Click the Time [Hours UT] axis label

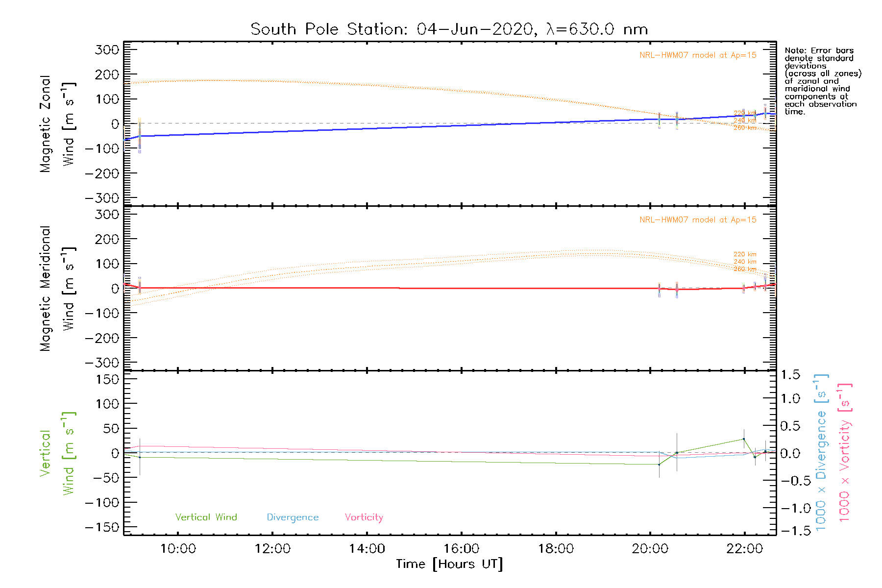pyautogui.click(x=449, y=564)
